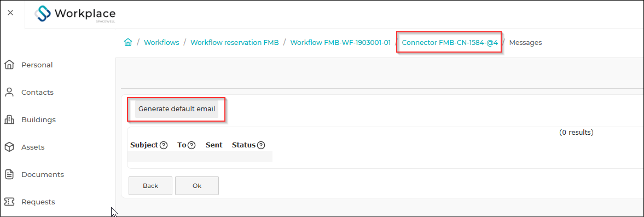Open Workflows breadcrumb link
644x217 pixels.
[x=161, y=42]
